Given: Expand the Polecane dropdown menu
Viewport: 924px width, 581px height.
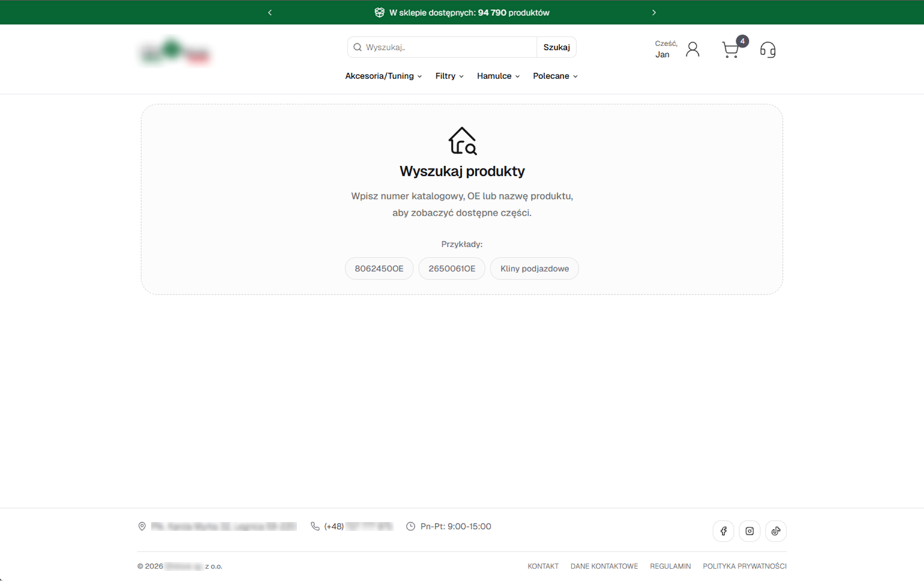Looking at the screenshot, I should (x=555, y=76).
